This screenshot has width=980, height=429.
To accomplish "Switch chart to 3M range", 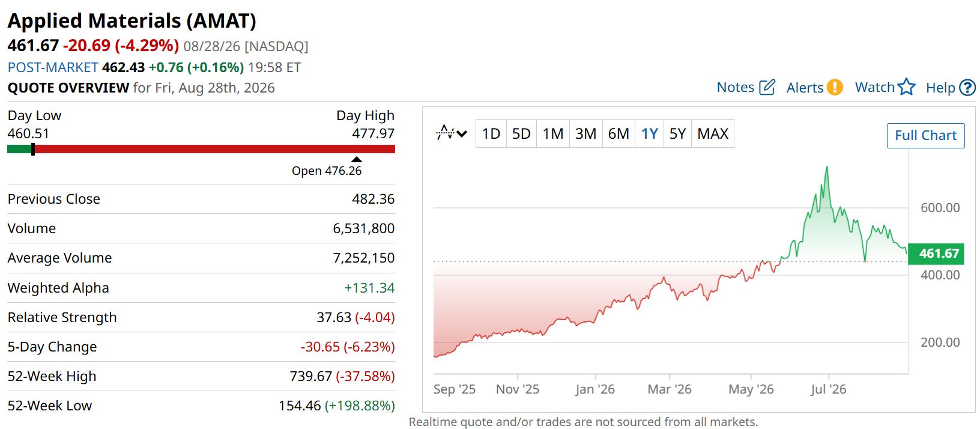I will [x=585, y=133].
